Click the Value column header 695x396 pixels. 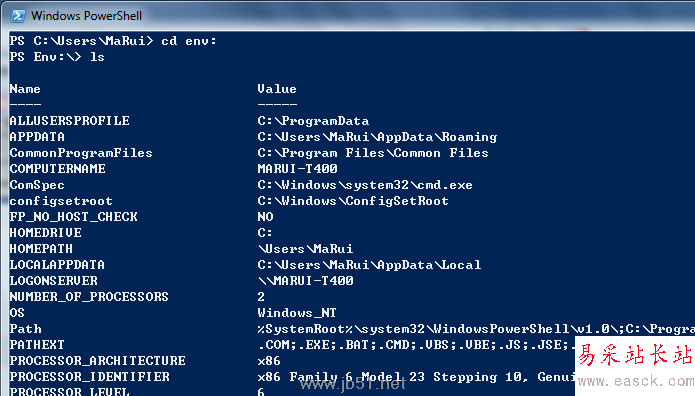(277, 89)
